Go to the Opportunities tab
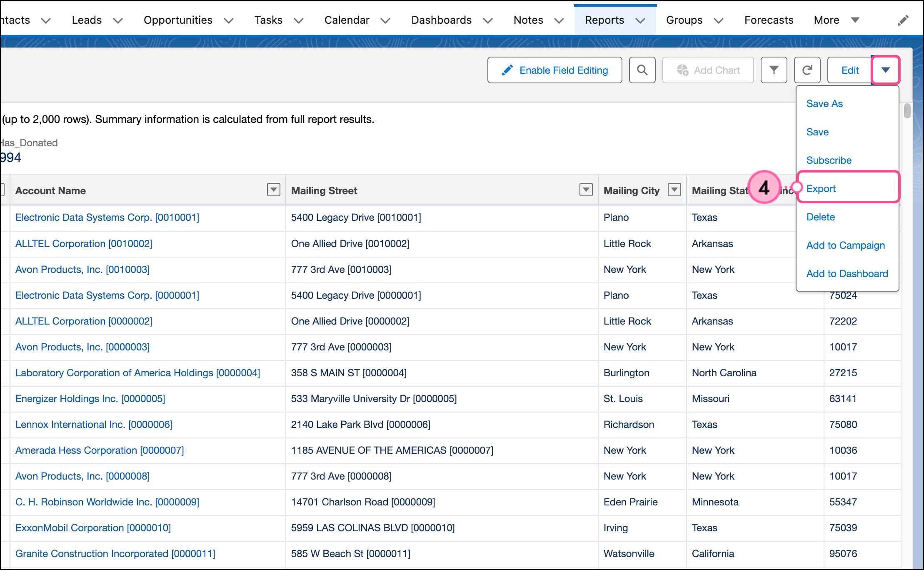The height and width of the screenshot is (570, 924). pyautogui.click(x=178, y=20)
